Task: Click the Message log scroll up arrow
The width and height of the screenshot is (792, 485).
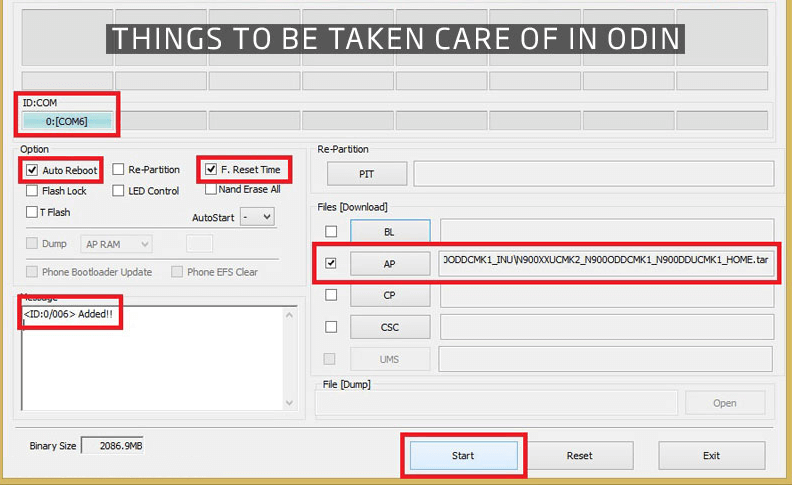Action: [289, 315]
